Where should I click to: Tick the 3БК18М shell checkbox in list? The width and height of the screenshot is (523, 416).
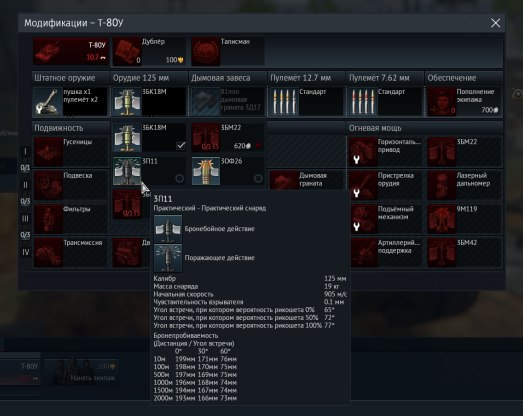(180, 145)
